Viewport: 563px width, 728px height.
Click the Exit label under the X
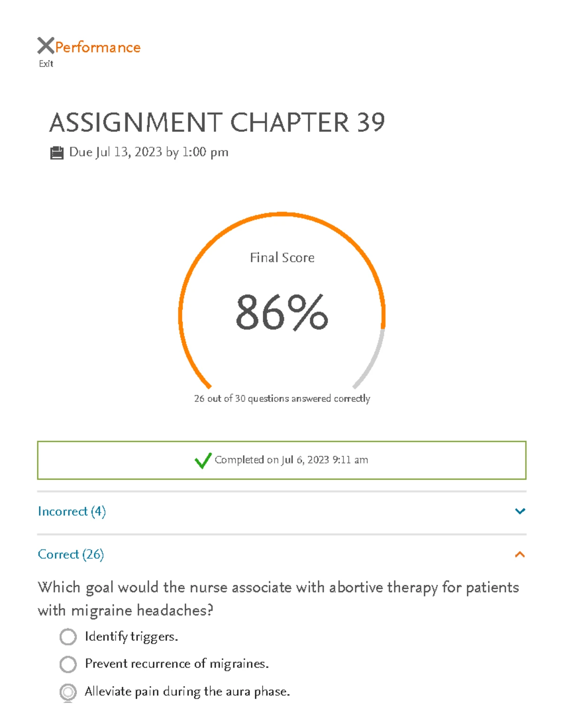[46, 63]
